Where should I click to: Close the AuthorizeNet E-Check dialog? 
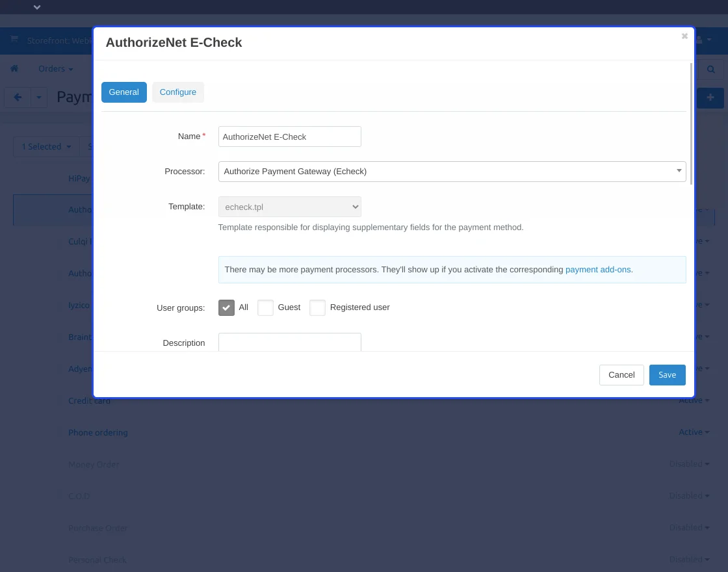(x=684, y=36)
